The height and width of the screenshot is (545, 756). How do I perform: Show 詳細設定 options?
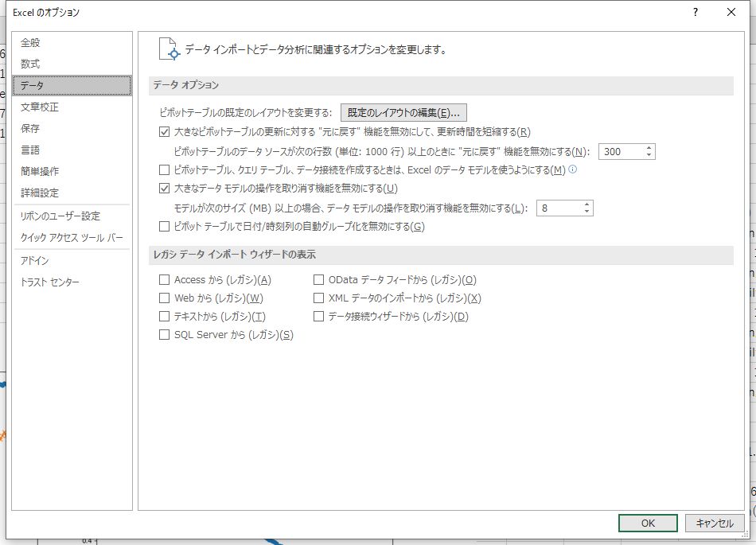pyautogui.click(x=72, y=193)
